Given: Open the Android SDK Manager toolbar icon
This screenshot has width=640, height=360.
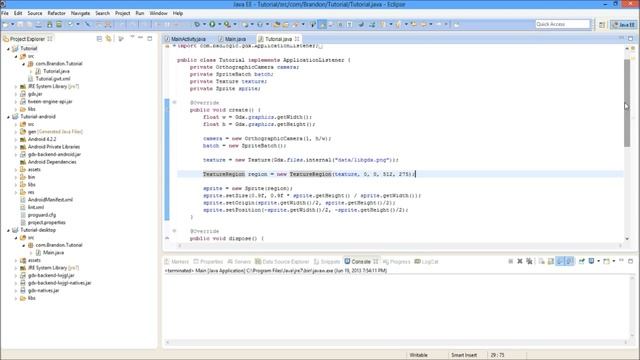Looking at the screenshot, I should tap(49, 24).
